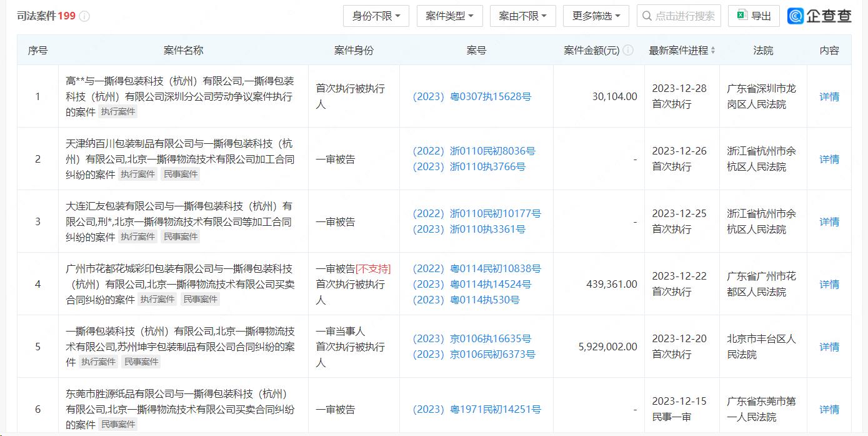
Task: Click the info icon next to 案件金额(元)
Action: (629, 50)
